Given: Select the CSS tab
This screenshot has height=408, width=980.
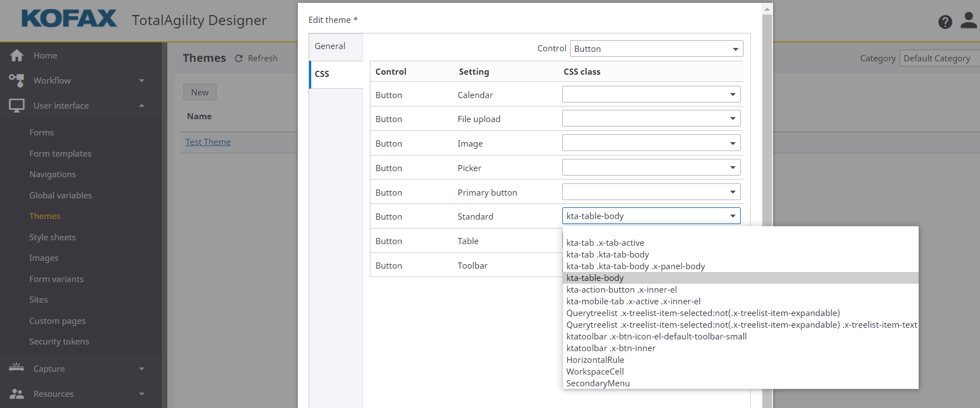Looking at the screenshot, I should click(322, 74).
